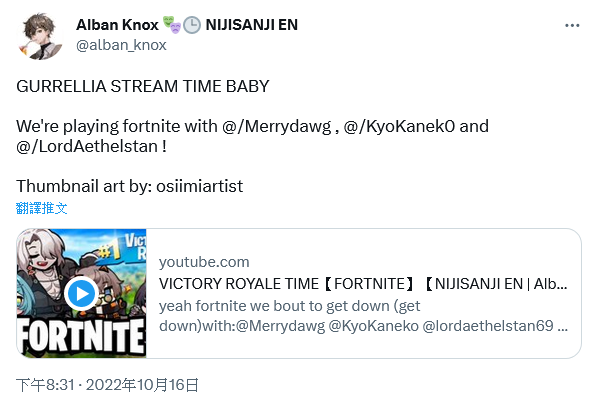Click Alban Knox's profile avatar
598x411 pixels.
40,36
